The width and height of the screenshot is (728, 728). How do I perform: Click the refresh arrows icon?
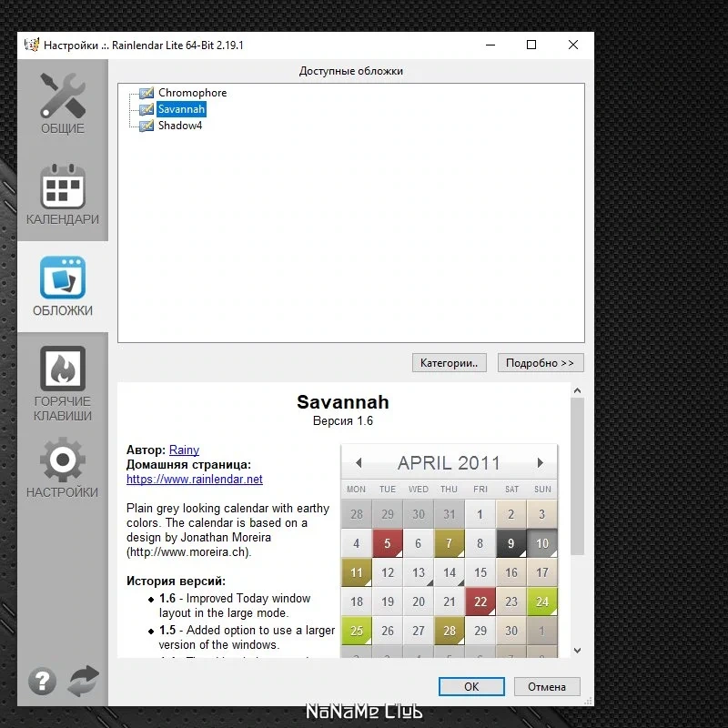click(x=83, y=681)
